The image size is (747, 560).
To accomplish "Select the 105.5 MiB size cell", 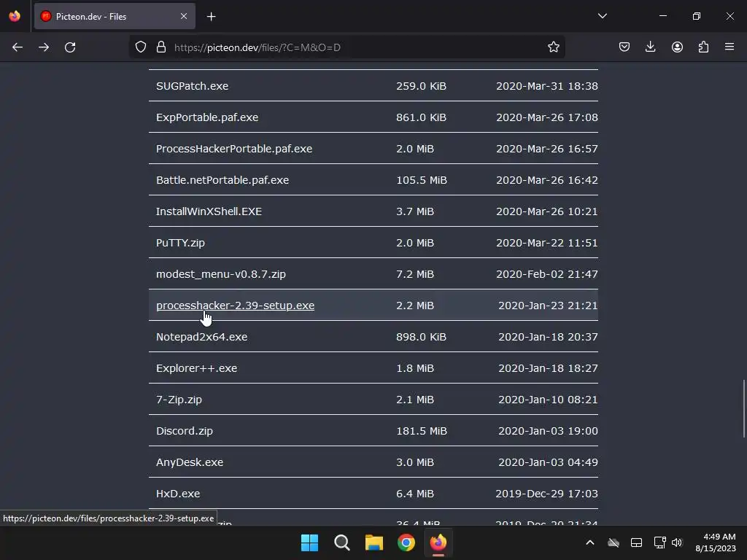I will click(x=422, y=181).
